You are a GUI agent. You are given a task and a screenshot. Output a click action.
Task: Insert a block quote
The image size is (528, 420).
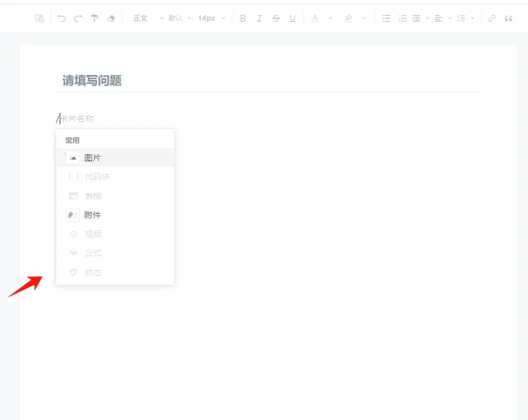tap(508, 18)
